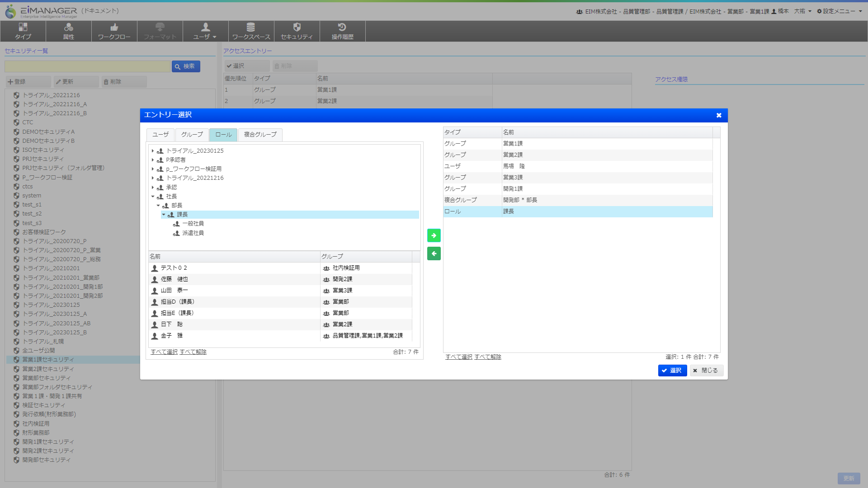This screenshot has width=868, height=488.
Task: Expand the p_ワークフロー検証用 role node
Action: click(x=153, y=169)
